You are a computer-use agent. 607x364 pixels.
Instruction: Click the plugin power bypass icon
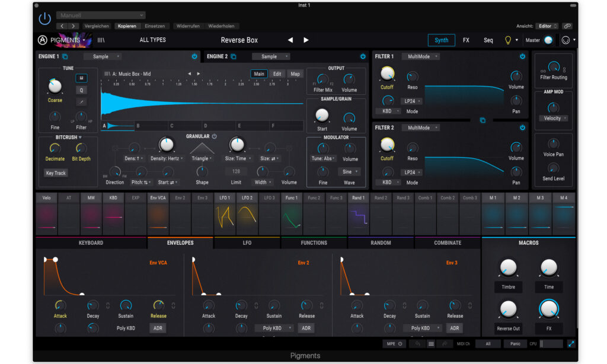point(44,18)
